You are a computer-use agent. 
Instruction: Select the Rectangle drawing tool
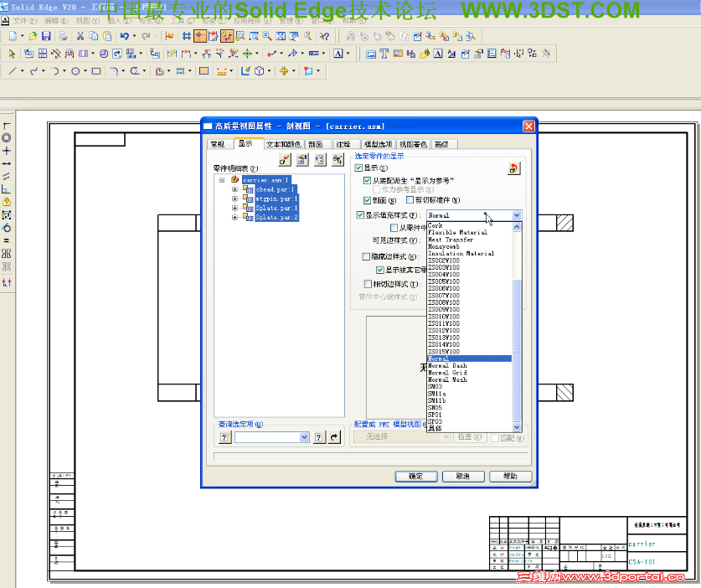[96, 71]
